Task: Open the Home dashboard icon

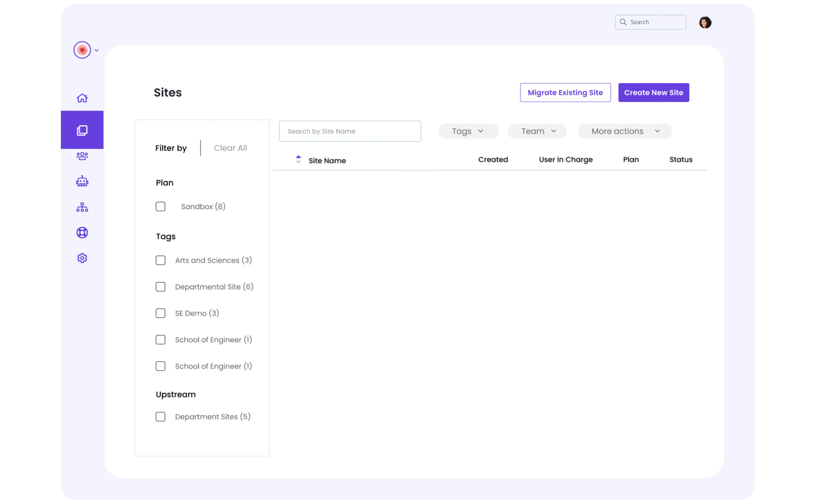Action: [x=82, y=98]
